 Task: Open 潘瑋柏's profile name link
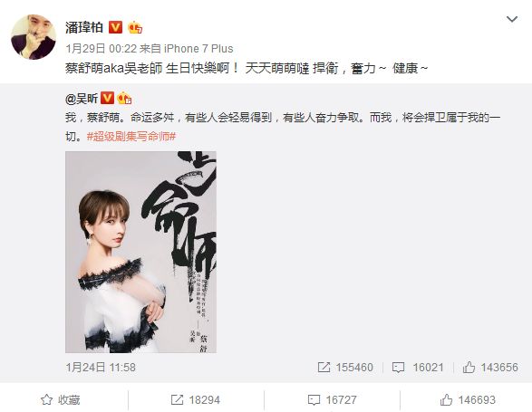(x=84, y=27)
